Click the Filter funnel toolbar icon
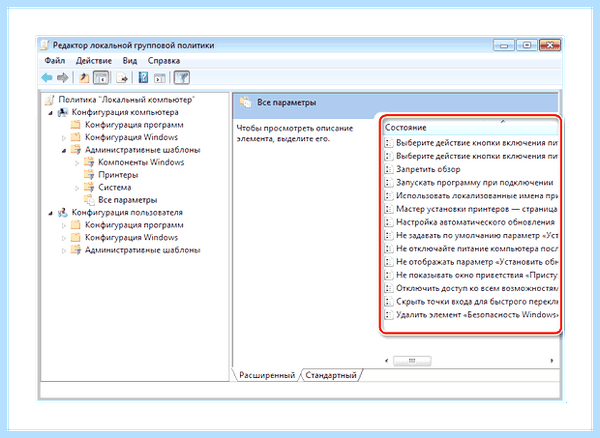This screenshot has height=438, width=600. click(x=182, y=78)
